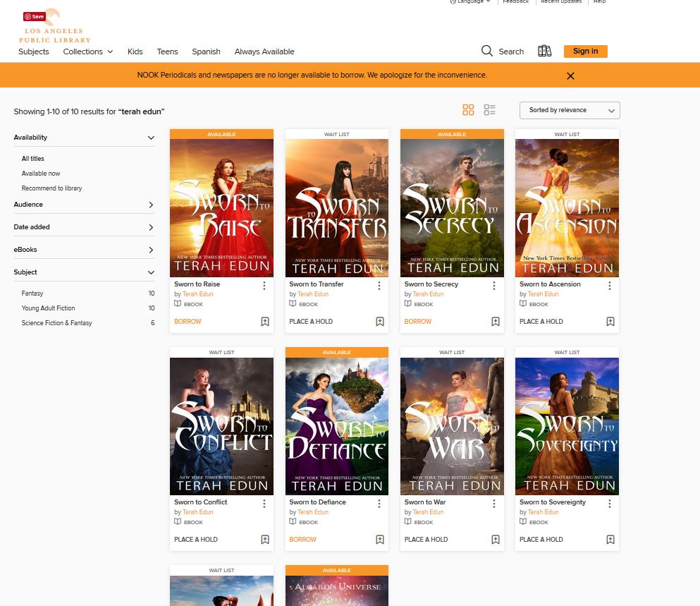
Task: Go to the Spanish section
Action: click(207, 51)
